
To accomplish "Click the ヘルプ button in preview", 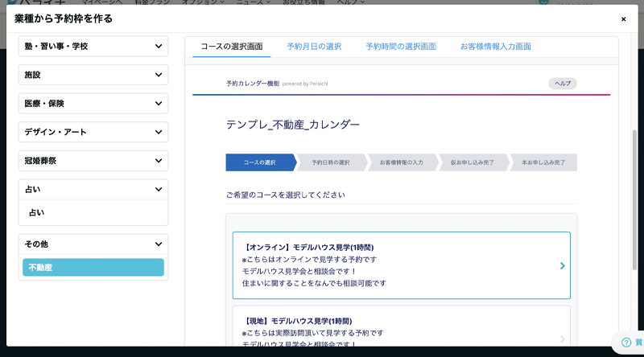I will (x=563, y=84).
